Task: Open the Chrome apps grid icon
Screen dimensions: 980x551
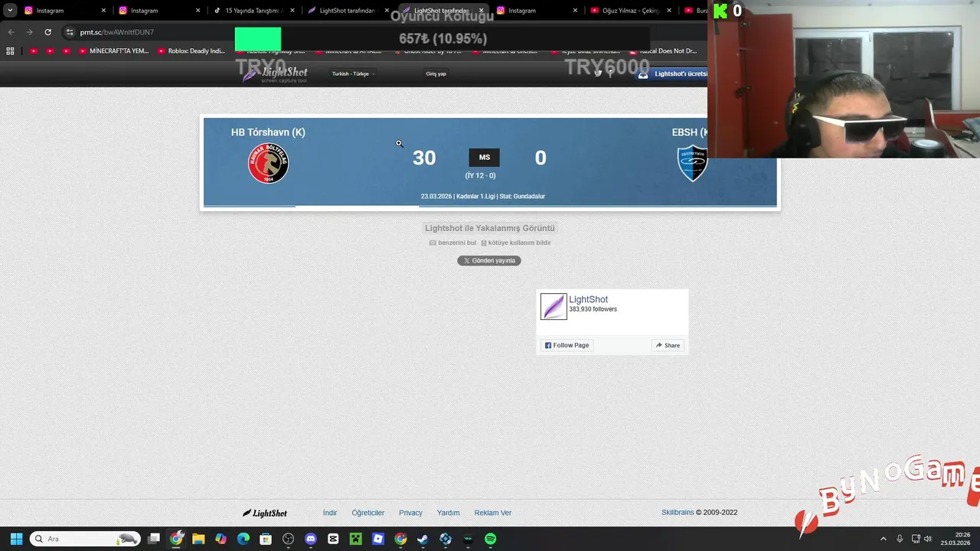Action: coord(10,51)
